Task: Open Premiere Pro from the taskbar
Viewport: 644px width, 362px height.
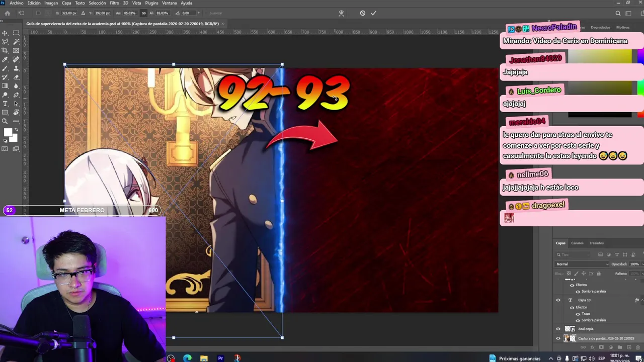Action: pos(220,358)
